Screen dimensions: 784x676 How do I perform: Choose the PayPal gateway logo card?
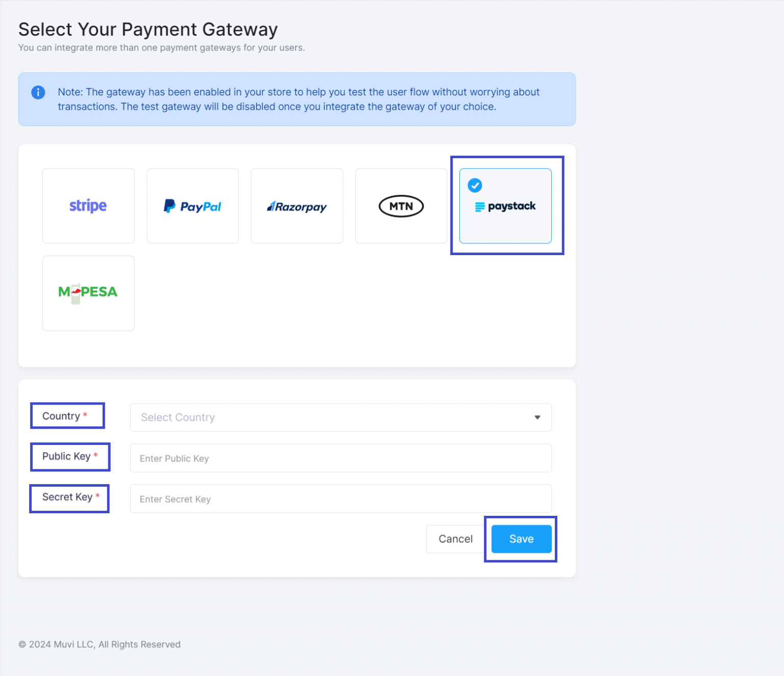192,206
